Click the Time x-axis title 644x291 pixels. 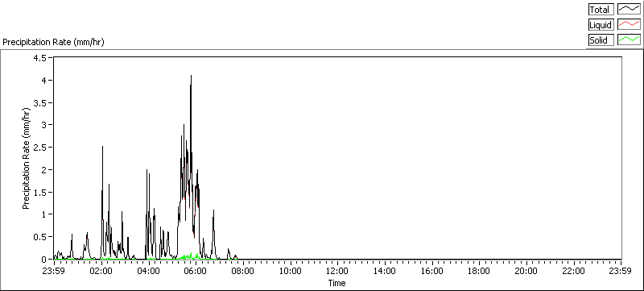point(336,283)
